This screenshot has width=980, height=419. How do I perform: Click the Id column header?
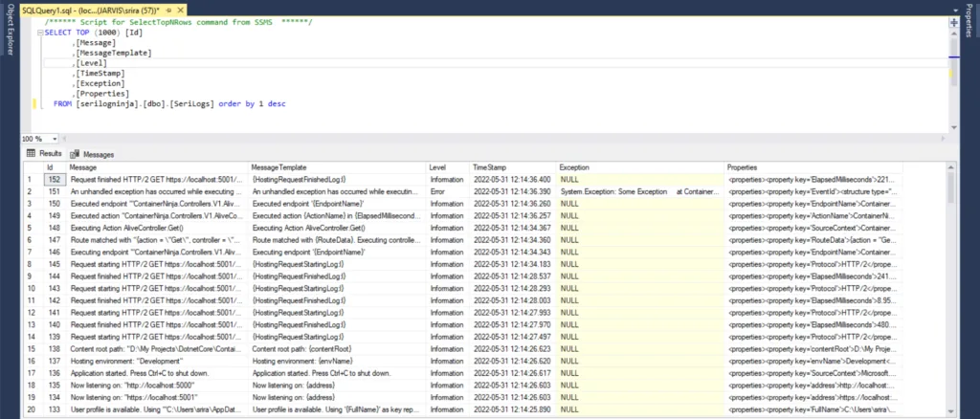click(x=55, y=167)
